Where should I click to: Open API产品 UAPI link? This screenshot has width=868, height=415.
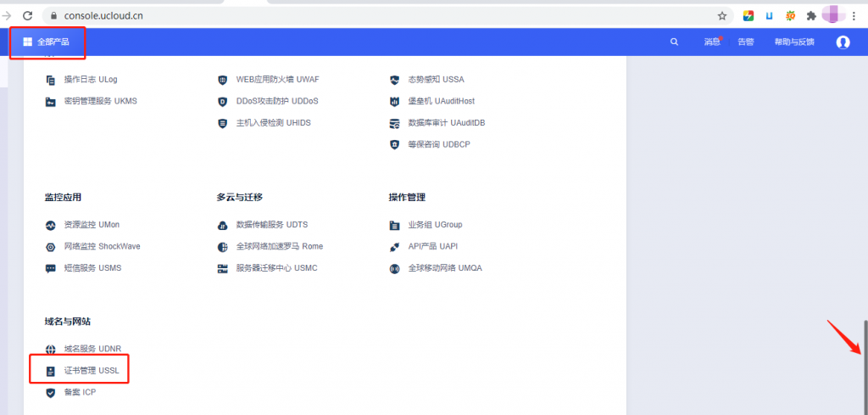coord(433,246)
